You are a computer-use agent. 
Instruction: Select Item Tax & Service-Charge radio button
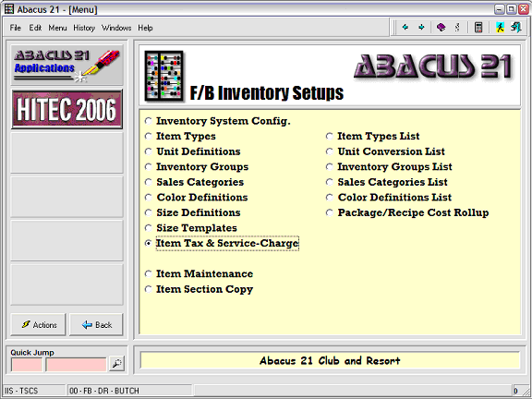click(148, 243)
